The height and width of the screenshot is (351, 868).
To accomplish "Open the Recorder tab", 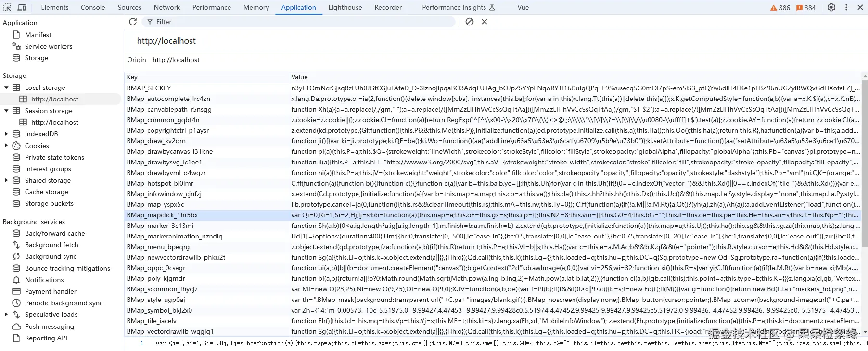I will click(388, 7).
